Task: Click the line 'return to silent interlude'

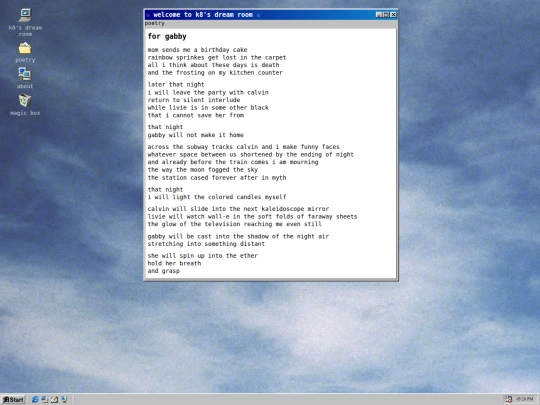Action: coord(194,100)
